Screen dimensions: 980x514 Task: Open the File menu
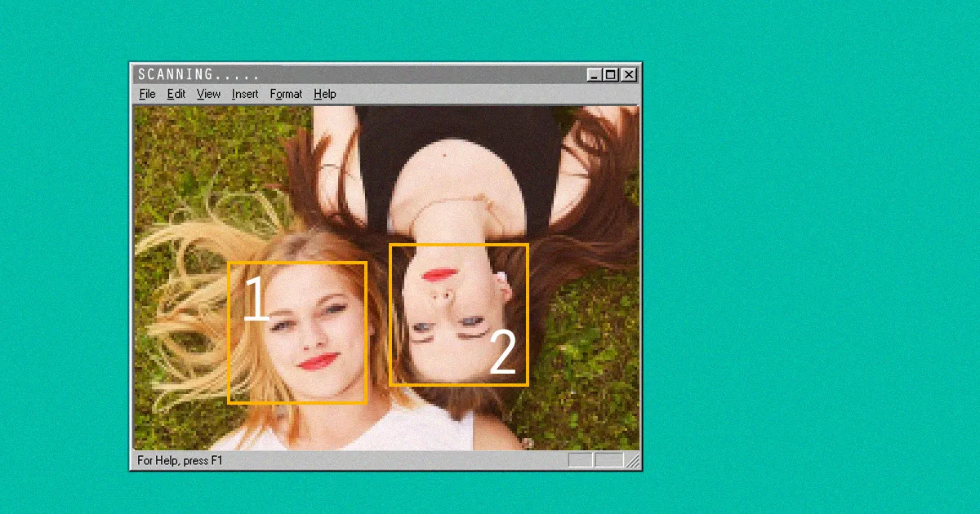(147, 94)
